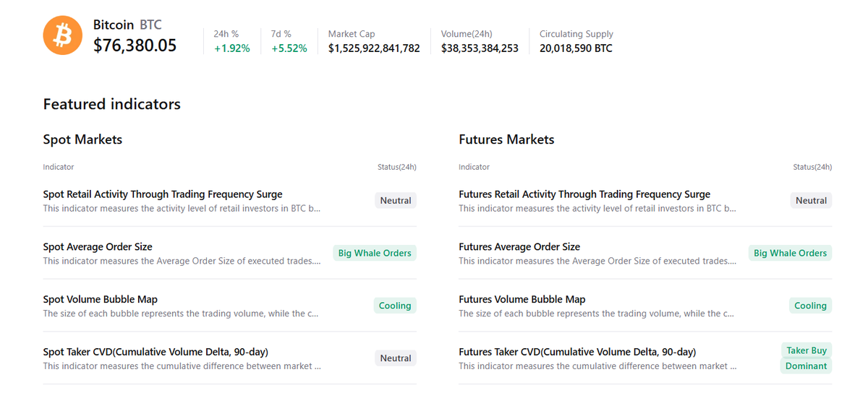Click the Spot Big Whale Orders status badge
Image resolution: width=868 pixels, height=393 pixels.
coord(375,254)
